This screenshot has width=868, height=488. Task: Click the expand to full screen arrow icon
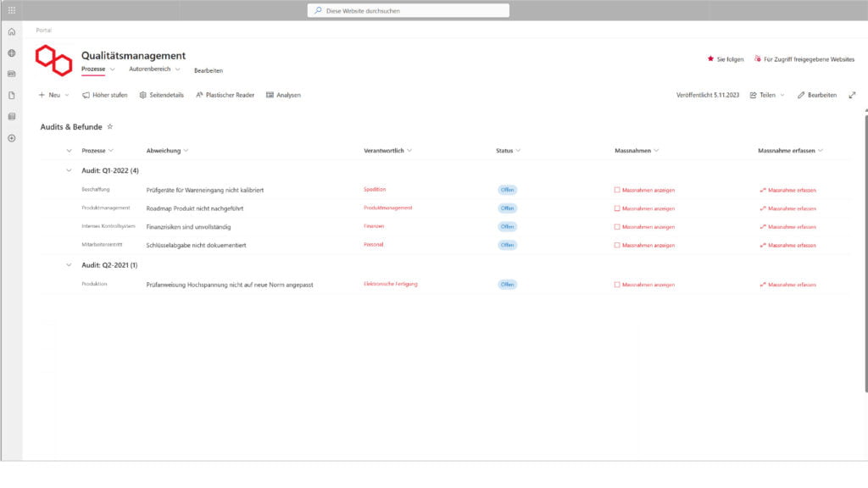point(852,95)
